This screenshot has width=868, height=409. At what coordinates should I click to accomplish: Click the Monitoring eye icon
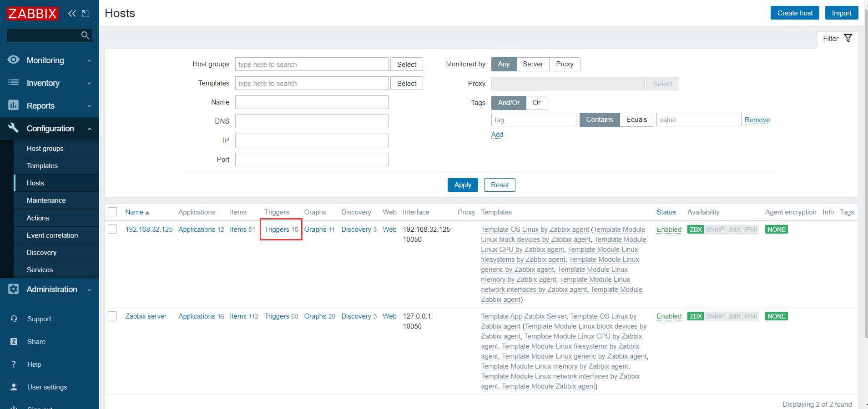click(x=14, y=60)
